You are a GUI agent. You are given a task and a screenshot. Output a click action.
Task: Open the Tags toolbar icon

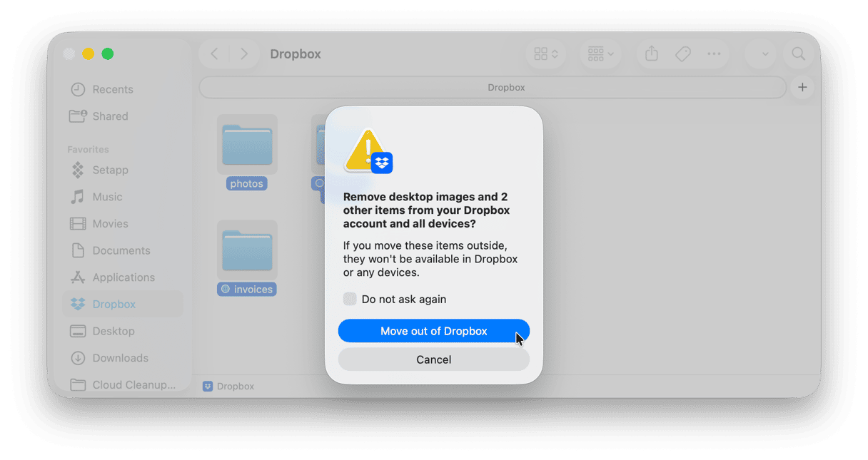point(682,54)
